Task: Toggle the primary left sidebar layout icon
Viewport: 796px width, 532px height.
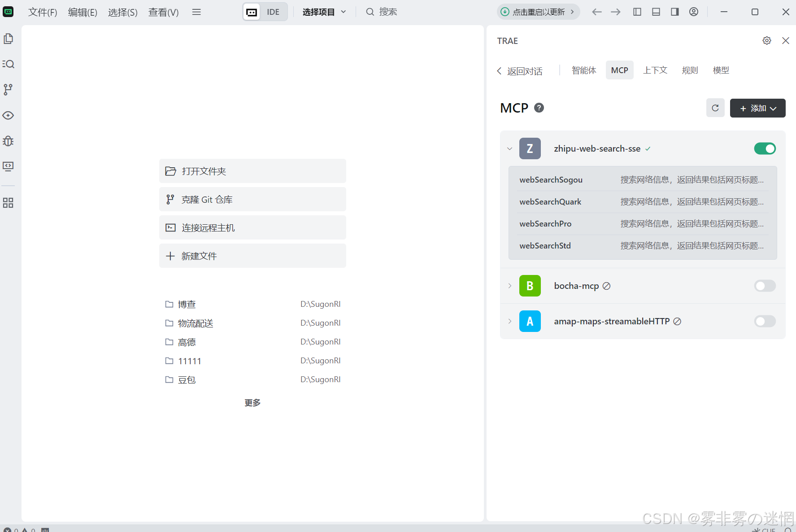Action: click(637, 12)
